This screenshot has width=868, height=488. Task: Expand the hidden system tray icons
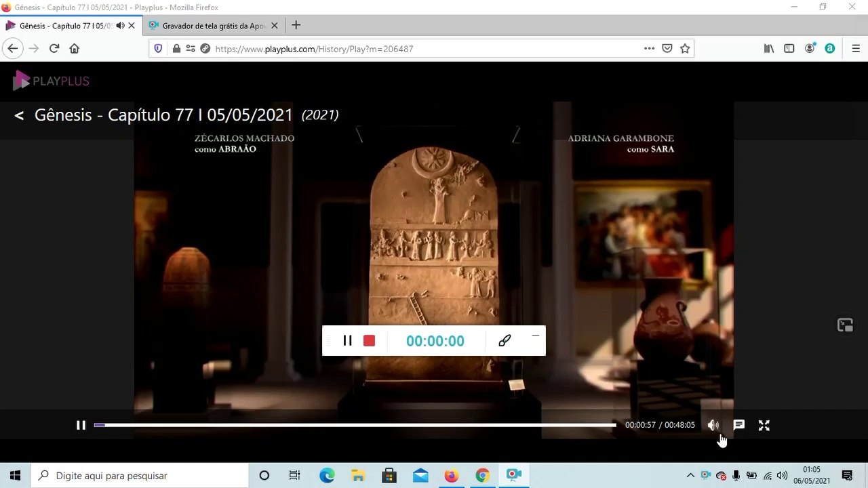(690, 475)
